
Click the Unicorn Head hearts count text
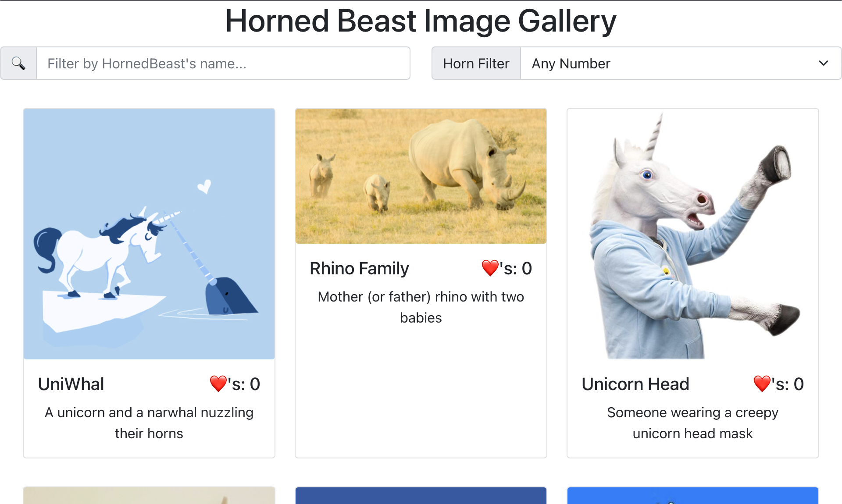point(788,384)
